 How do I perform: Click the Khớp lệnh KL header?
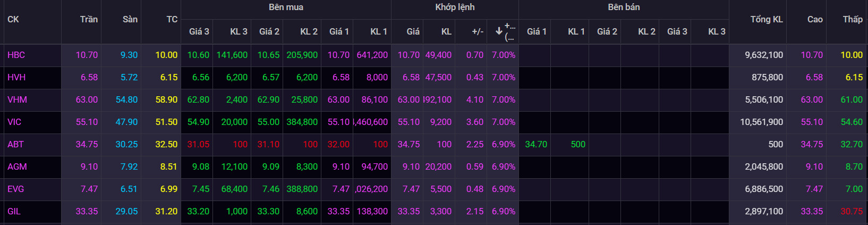click(446, 31)
